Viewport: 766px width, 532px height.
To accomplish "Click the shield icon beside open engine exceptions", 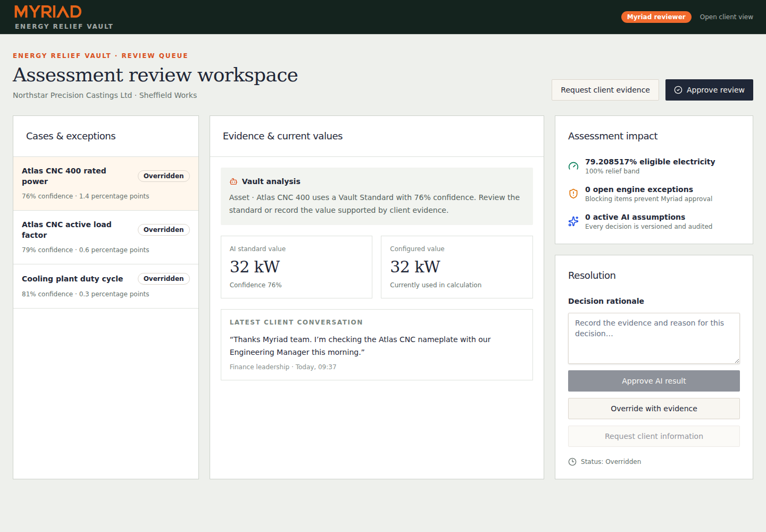I will point(573,194).
